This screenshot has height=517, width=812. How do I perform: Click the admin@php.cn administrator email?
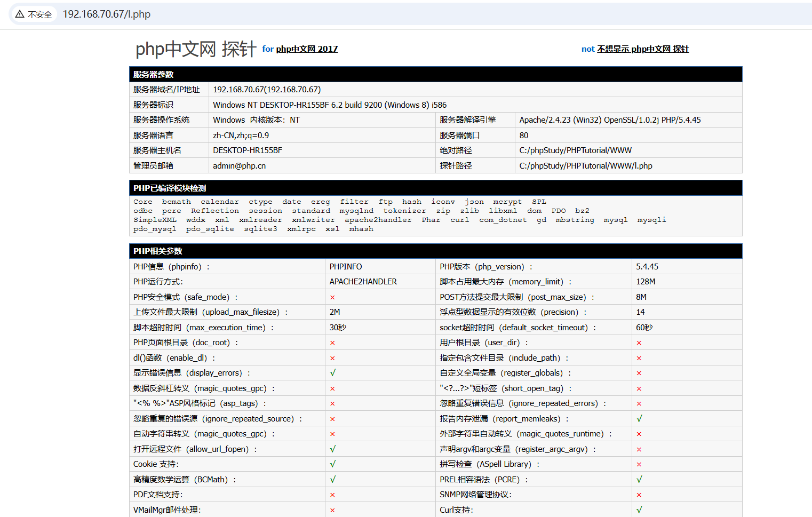240,166
